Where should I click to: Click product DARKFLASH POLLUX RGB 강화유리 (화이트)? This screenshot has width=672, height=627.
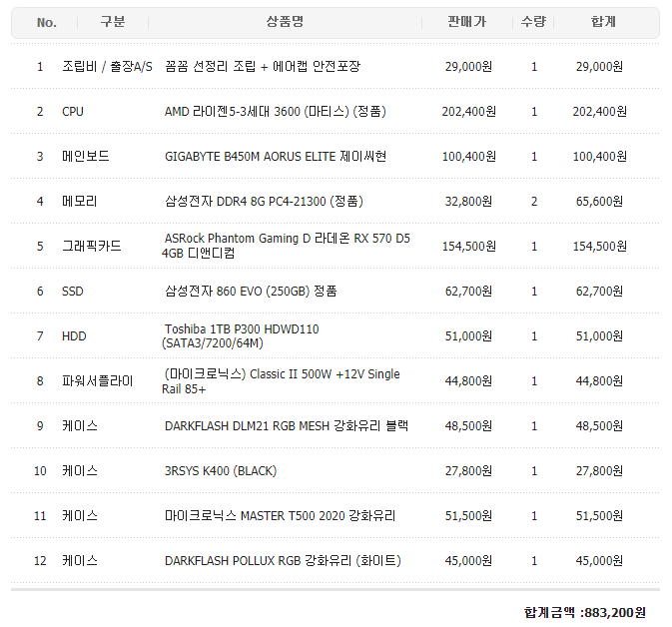pyautogui.click(x=283, y=561)
